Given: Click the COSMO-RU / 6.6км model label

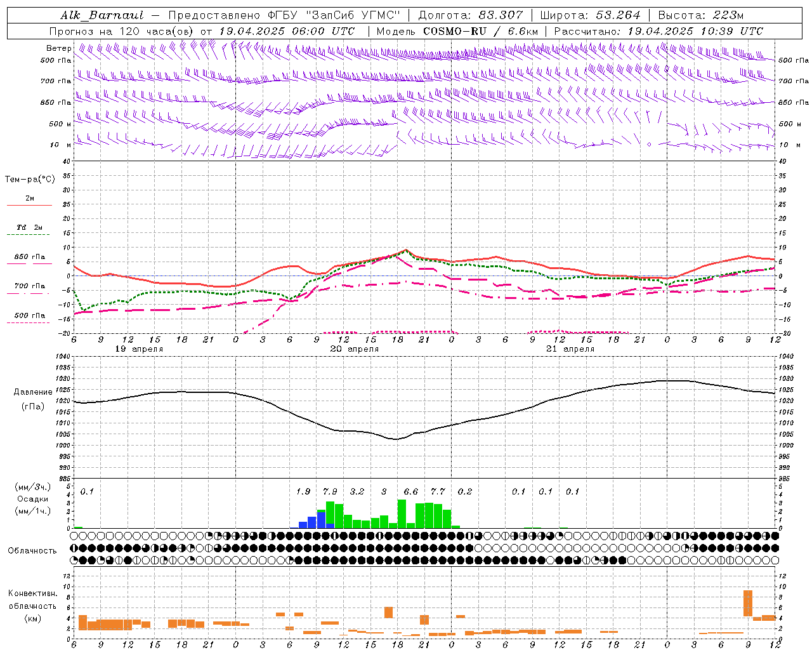Looking at the screenshot, I should coord(480,31).
